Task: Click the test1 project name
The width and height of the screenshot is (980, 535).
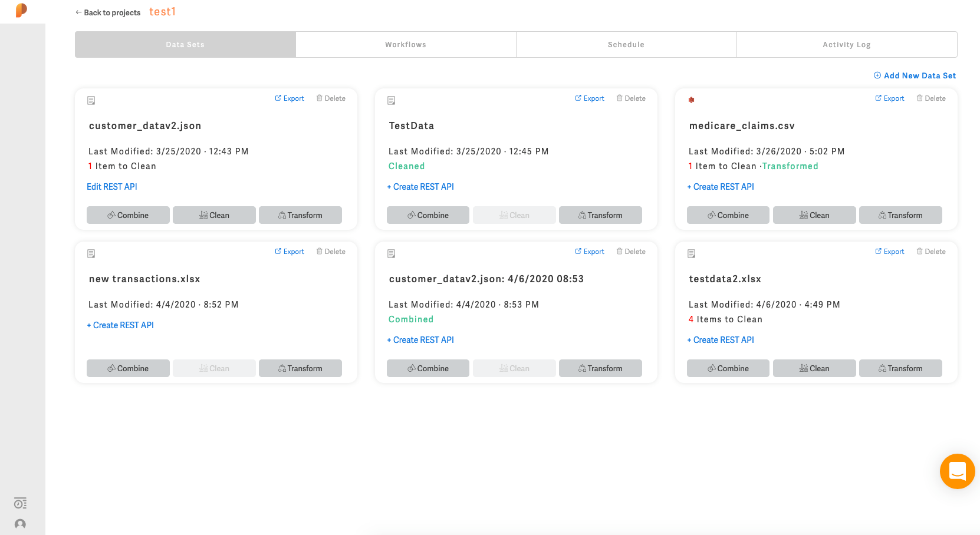Action: tap(162, 12)
